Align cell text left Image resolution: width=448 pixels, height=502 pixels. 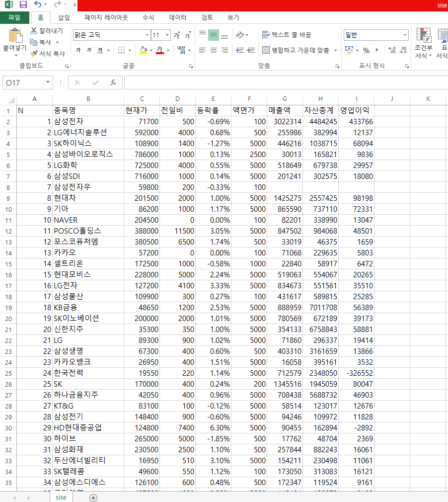tap(203, 50)
